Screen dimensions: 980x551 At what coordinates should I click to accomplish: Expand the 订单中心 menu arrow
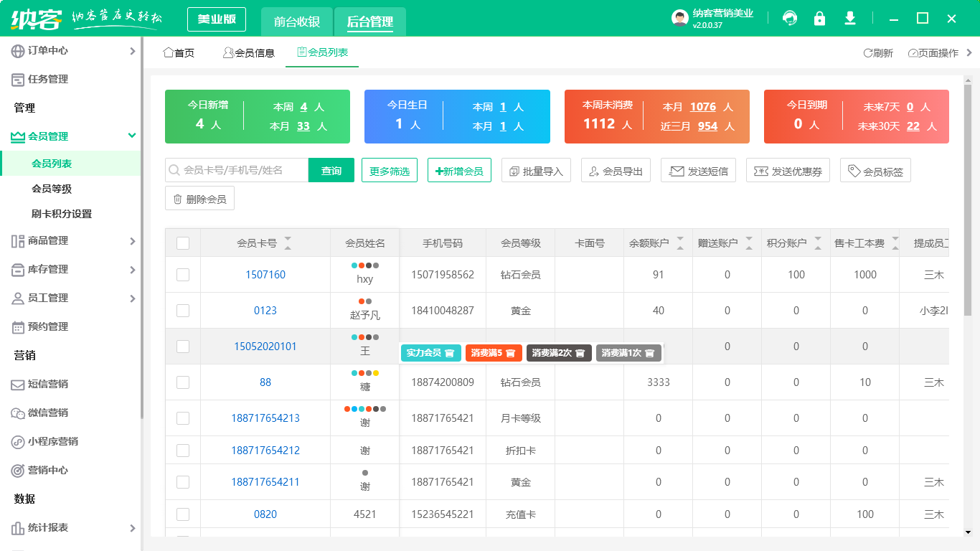[x=132, y=51]
